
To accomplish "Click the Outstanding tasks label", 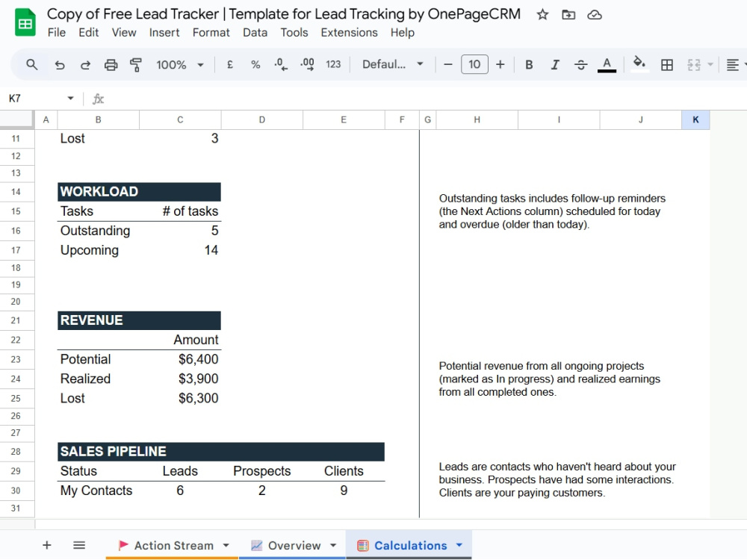I will click(x=95, y=231).
